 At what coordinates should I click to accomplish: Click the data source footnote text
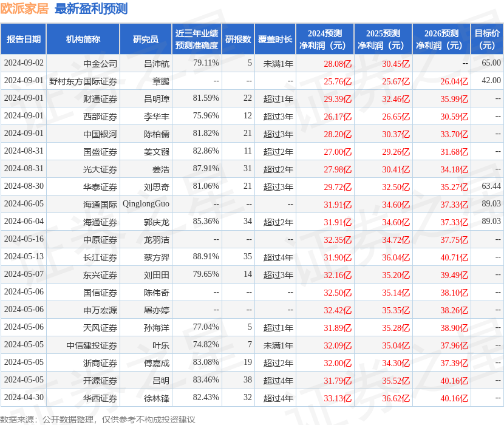point(98,420)
